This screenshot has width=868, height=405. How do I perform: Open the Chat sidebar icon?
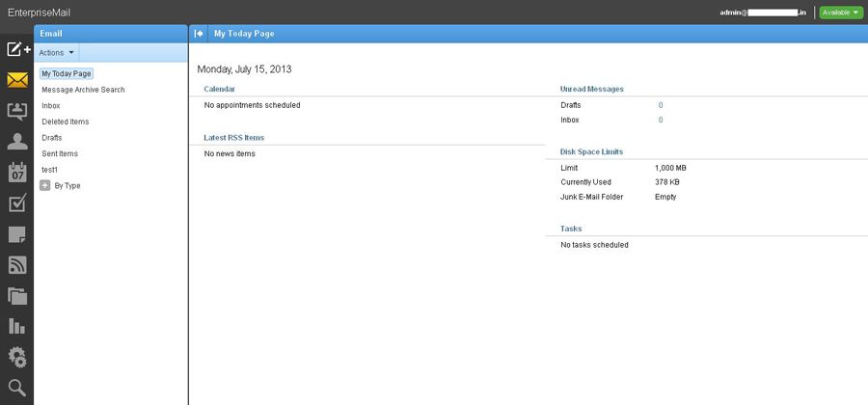17,111
